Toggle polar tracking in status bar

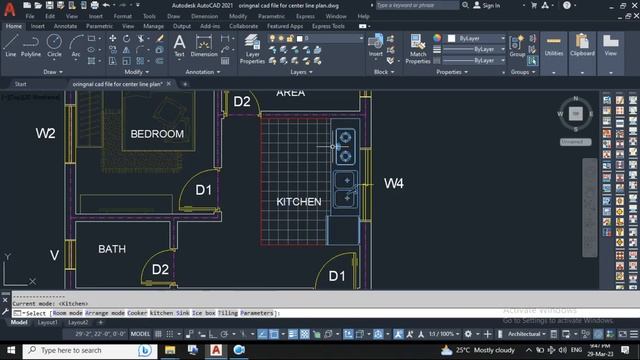point(224,334)
